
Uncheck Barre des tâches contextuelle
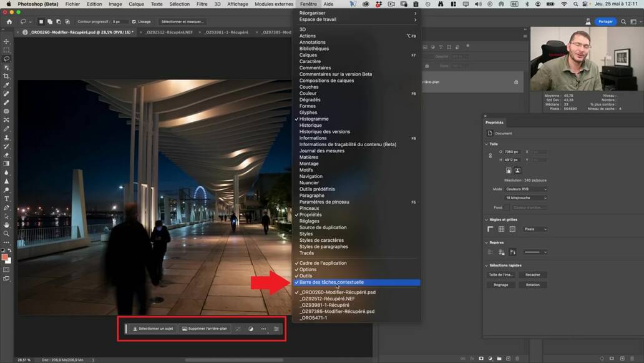[331, 282]
